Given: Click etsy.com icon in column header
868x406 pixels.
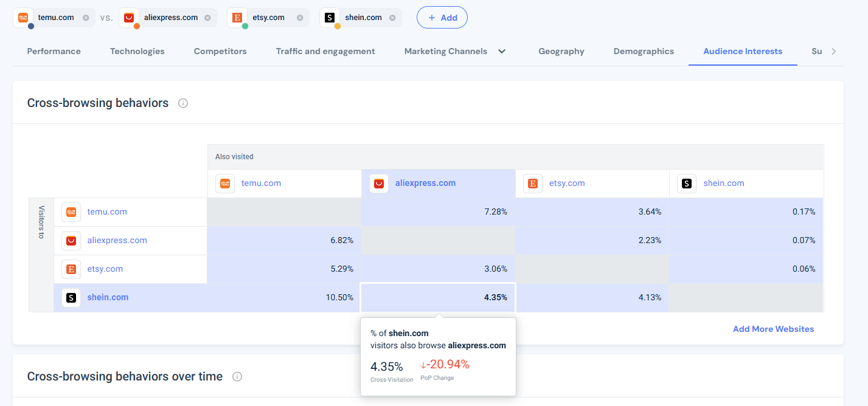Looking at the screenshot, I should point(533,183).
